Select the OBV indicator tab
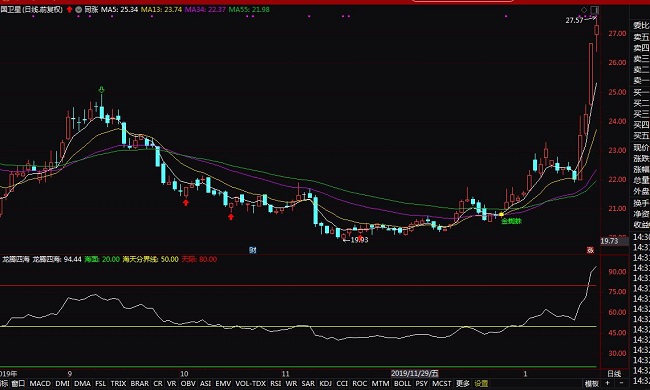The height and width of the screenshot is (390, 650). coord(188,384)
